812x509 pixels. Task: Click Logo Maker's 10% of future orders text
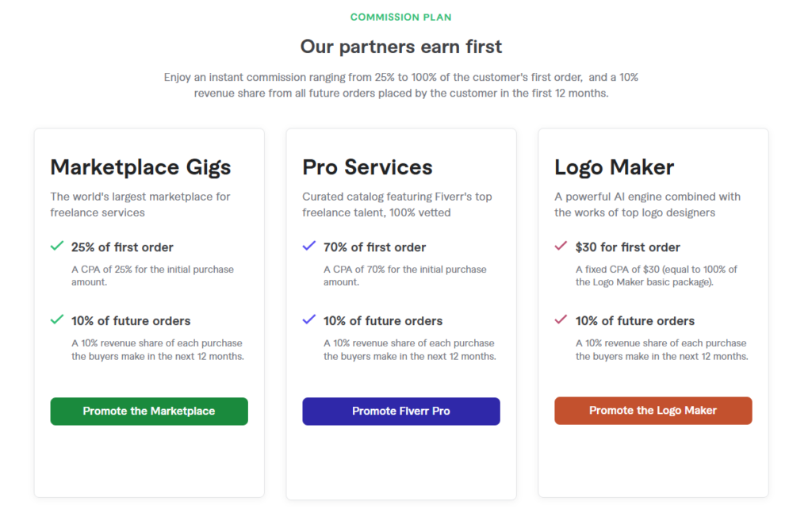[635, 321]
